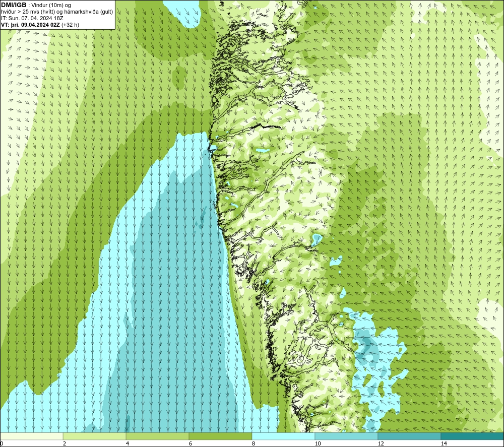Click the 8-10 m/s legend color segment
Screen dimensions: 504x447
pyautogui.click(x=283, y=436)
